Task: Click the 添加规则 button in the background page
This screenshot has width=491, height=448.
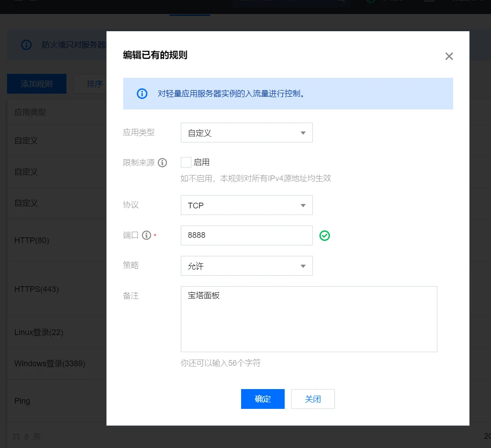Action: coord(37,84)
